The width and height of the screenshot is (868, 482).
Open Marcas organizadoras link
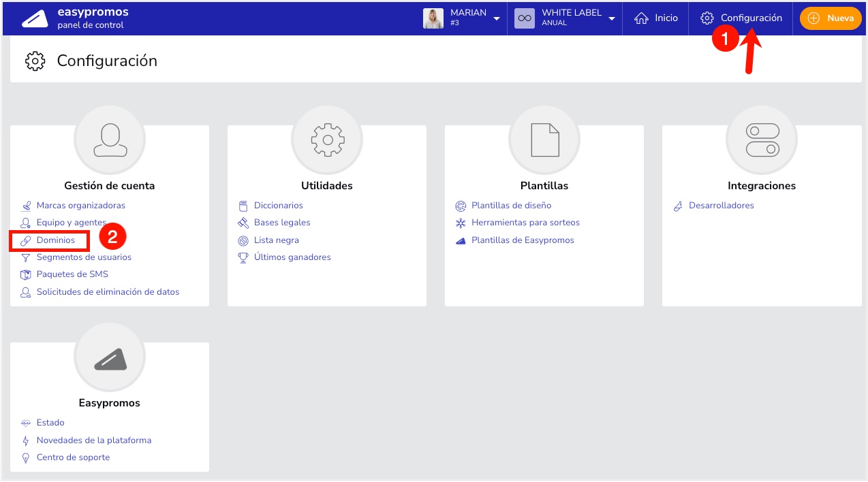tap(81, 206)
